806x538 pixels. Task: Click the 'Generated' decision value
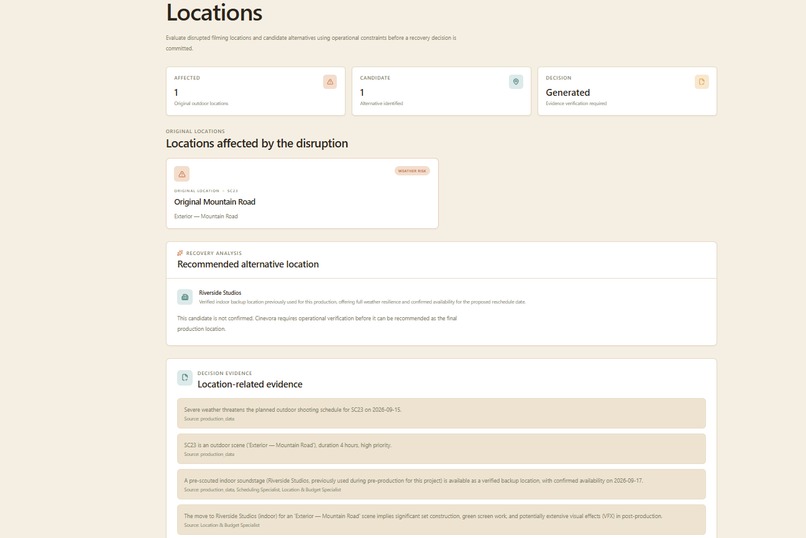pyautogui.click(x=567, y=92)
